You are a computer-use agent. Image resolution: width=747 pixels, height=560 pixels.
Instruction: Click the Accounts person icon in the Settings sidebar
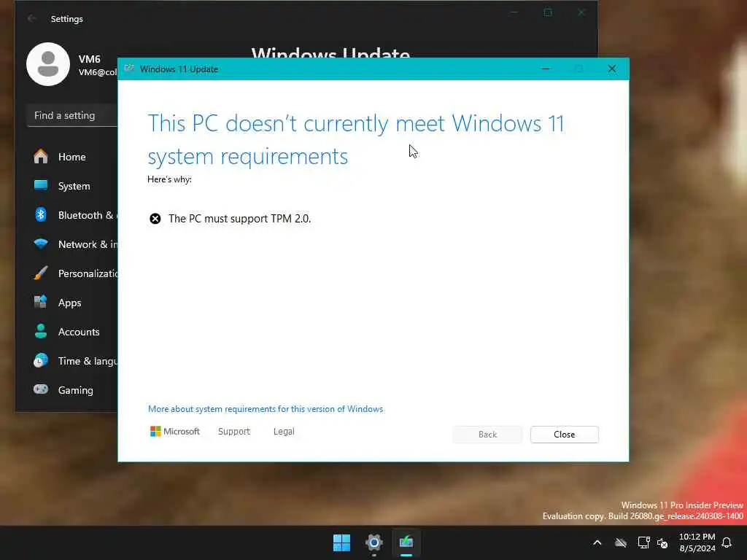point(41,332)
